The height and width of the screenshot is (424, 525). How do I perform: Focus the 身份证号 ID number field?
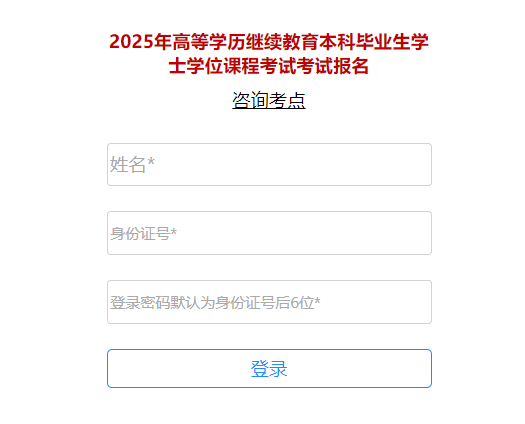pyautogui.click(x=269, y=233)
